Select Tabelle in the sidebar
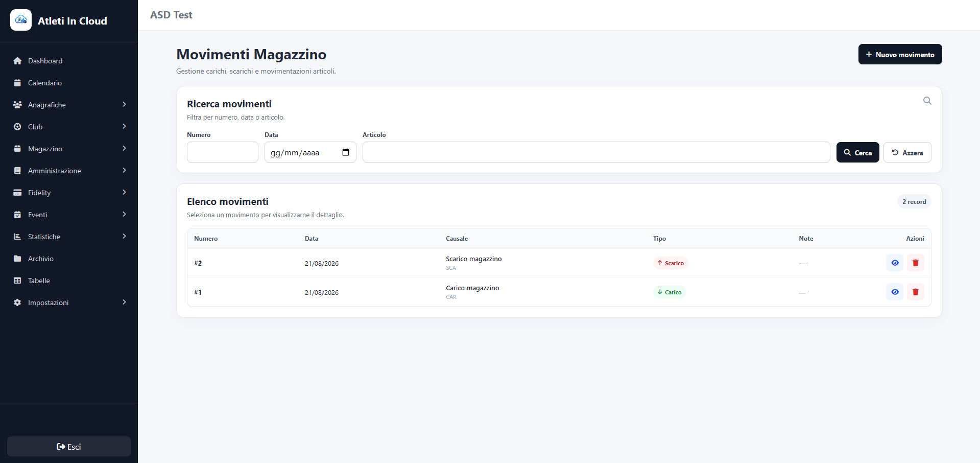980x463 pixels. pyautogui.click(x=69, y=281)
